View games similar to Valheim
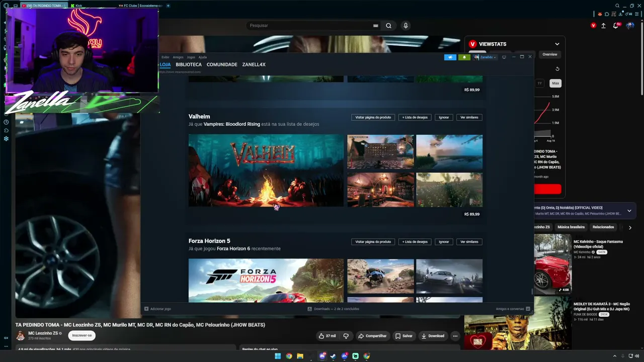 tap(469, 118)
